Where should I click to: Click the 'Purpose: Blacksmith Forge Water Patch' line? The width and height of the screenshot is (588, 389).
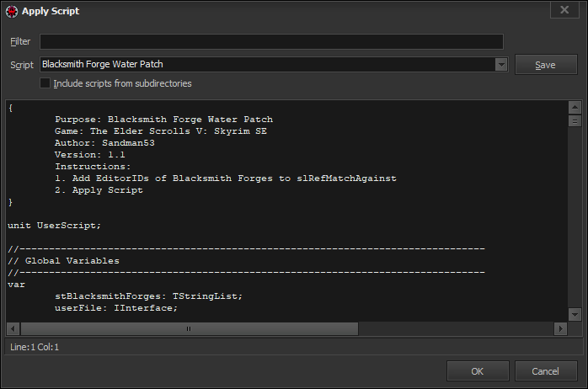tap(164, 120)
